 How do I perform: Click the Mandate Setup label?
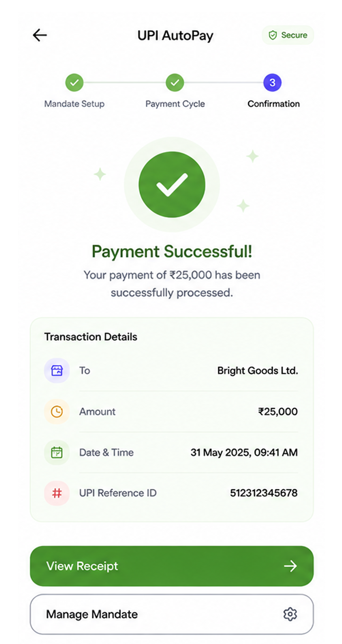pos(74,104)
